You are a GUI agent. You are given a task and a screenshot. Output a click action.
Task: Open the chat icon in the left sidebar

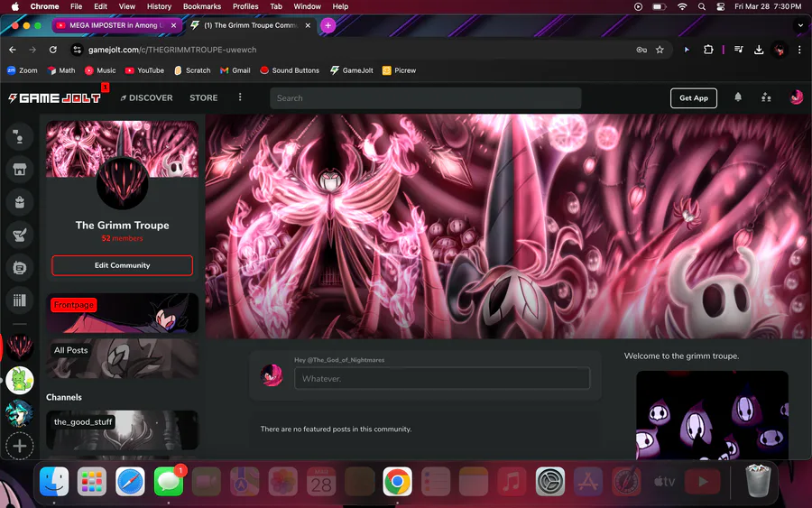point(20,268)
